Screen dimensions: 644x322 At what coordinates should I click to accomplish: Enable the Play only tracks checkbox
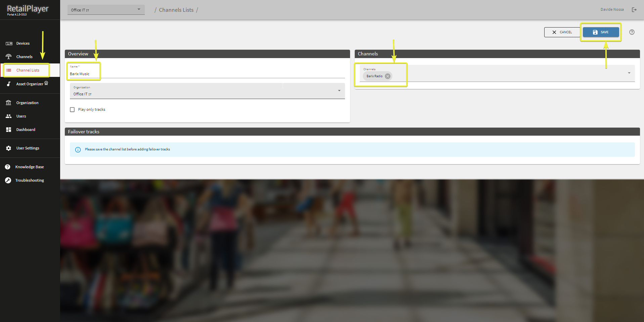coord(72,110)
